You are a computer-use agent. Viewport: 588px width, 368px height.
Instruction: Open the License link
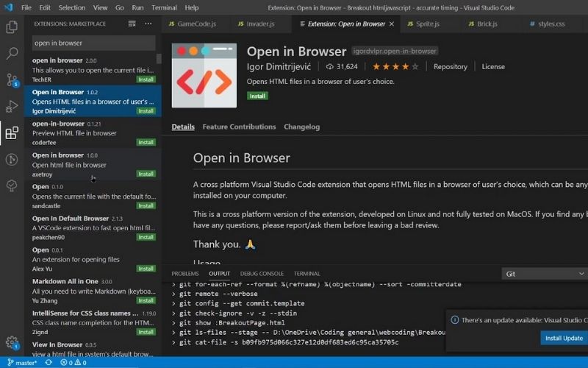point(493,67)
